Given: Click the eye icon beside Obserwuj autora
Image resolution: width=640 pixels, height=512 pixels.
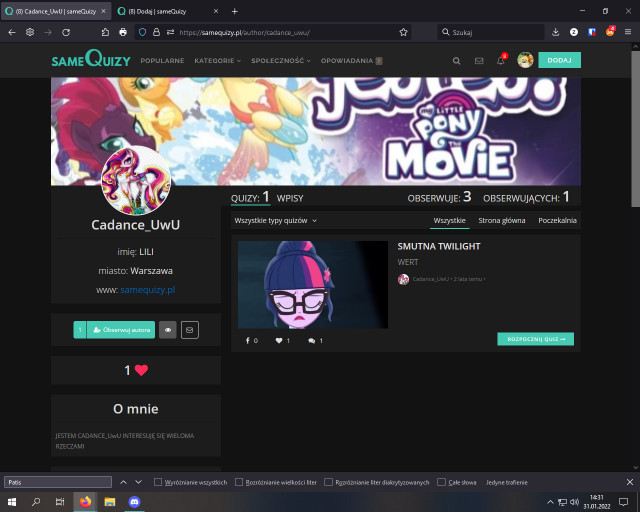Looking at the screenshot, I should pyautogui.click(x=168, y=329).
